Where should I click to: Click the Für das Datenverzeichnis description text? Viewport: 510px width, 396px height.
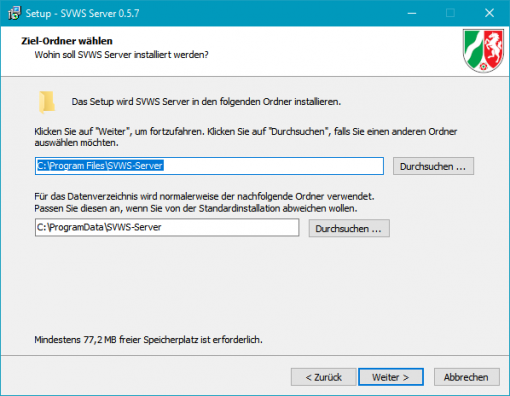pyautogui.click(x=204, y=202)
